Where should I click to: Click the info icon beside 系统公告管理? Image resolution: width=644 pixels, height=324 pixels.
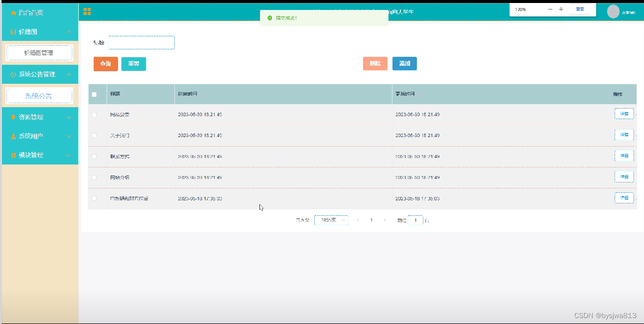(13, 75)
